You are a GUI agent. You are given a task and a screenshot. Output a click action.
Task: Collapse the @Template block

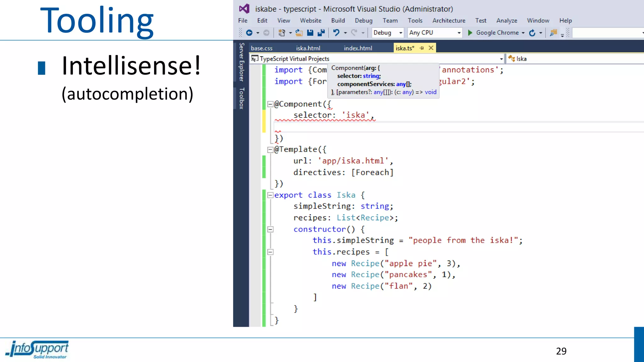tap(270, 150)
